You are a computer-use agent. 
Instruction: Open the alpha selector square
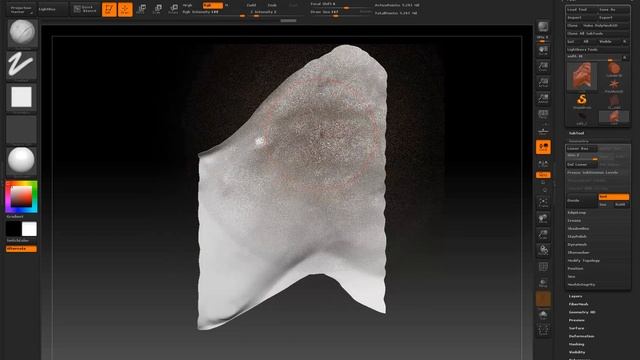tap(22, 97)
